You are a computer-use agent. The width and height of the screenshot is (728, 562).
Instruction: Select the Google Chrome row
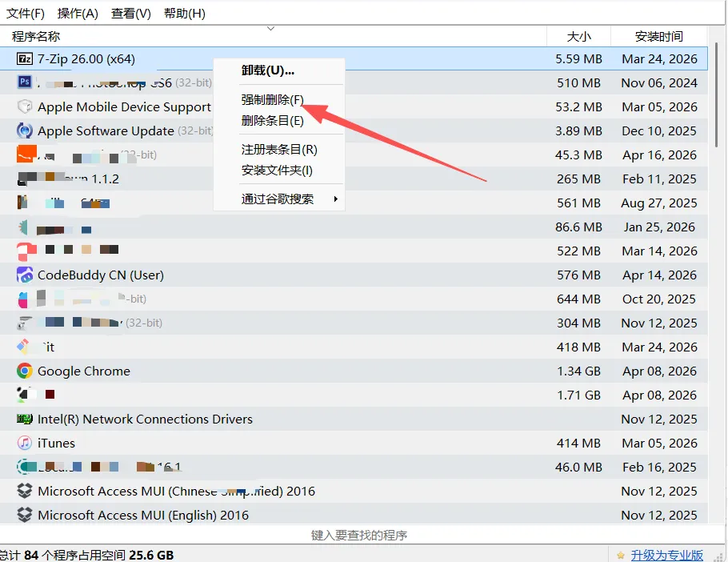point(354,371)
